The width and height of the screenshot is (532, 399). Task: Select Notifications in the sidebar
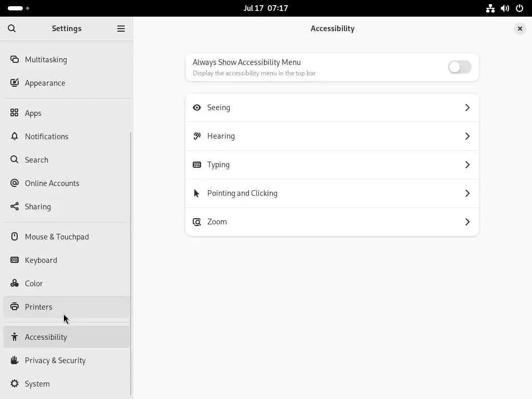tap(66, 136)
